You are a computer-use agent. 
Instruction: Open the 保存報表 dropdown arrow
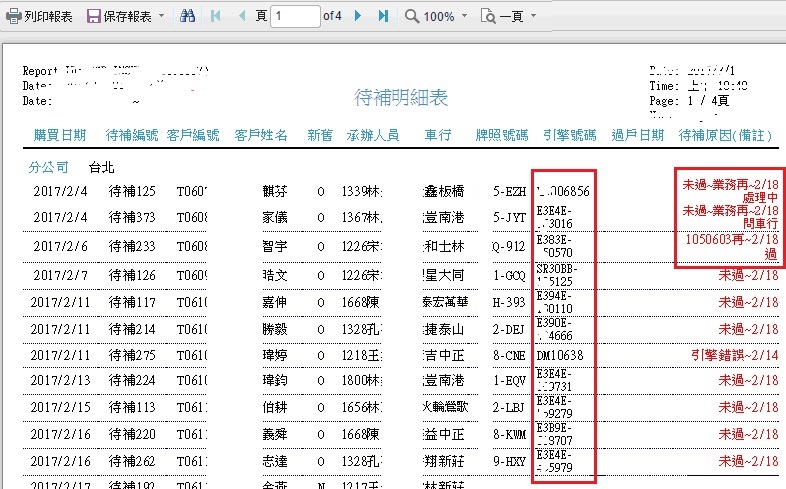coord(162,17)
